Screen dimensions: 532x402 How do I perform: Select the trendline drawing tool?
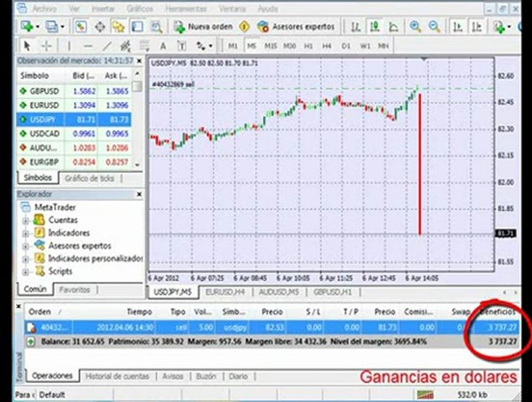[107, 46]
